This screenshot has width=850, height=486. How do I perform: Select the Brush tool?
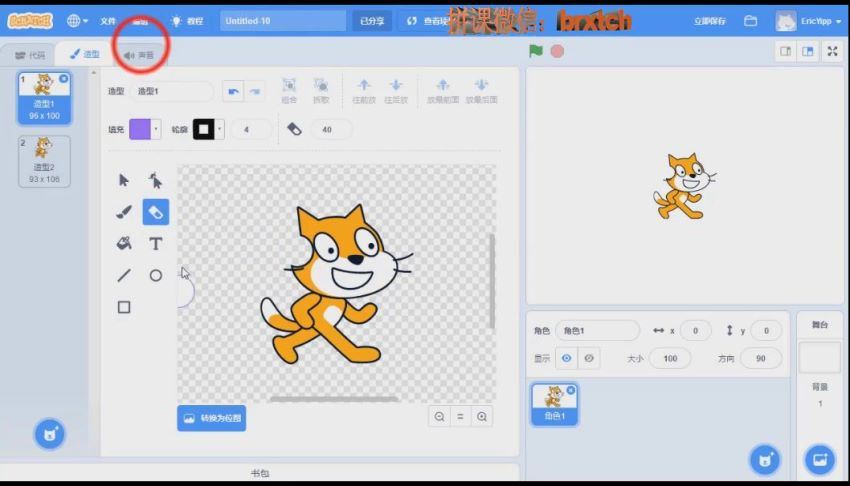coord(124,212)
